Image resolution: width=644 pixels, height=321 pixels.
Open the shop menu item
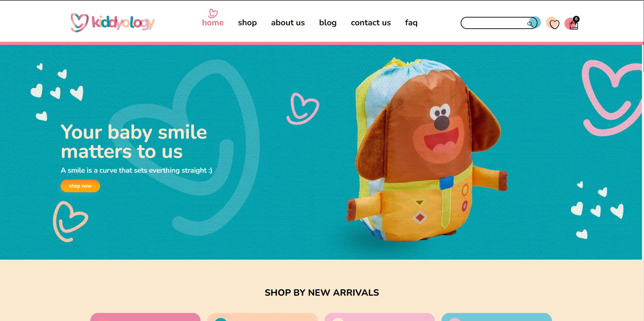[247, 23]
